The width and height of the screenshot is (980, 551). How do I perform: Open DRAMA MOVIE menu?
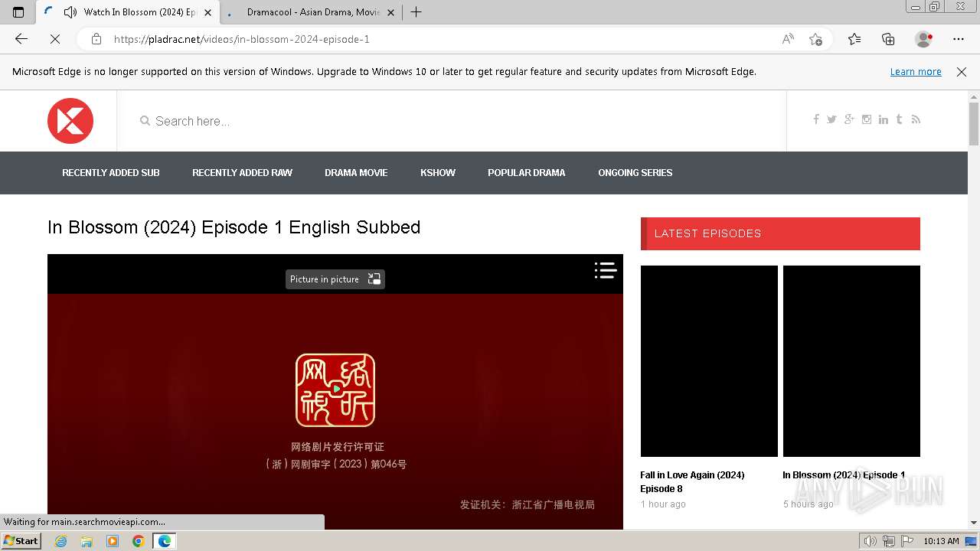tap(356, 173)
